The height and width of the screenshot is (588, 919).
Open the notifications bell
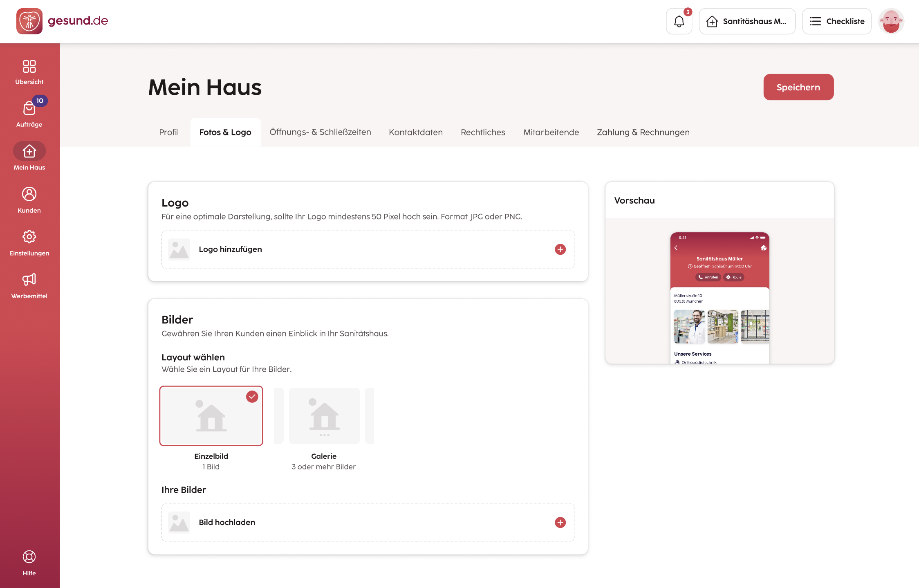[x=679, y=21]
